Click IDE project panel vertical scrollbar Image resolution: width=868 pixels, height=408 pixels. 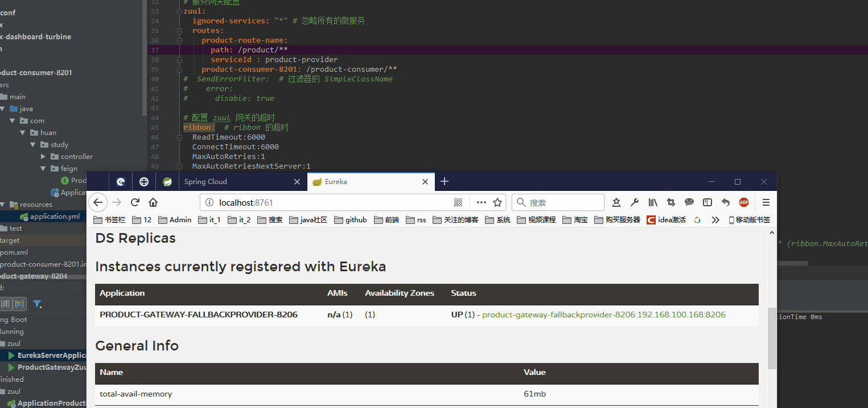(145, 57)
